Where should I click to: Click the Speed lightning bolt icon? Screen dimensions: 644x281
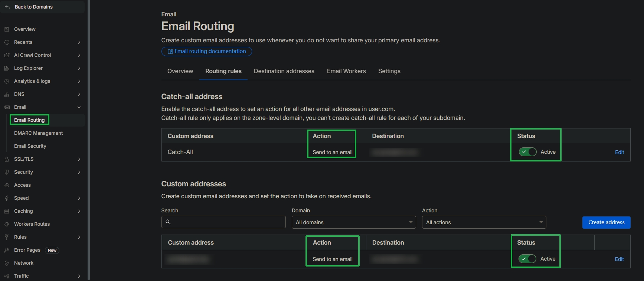[x=7, y=198]
